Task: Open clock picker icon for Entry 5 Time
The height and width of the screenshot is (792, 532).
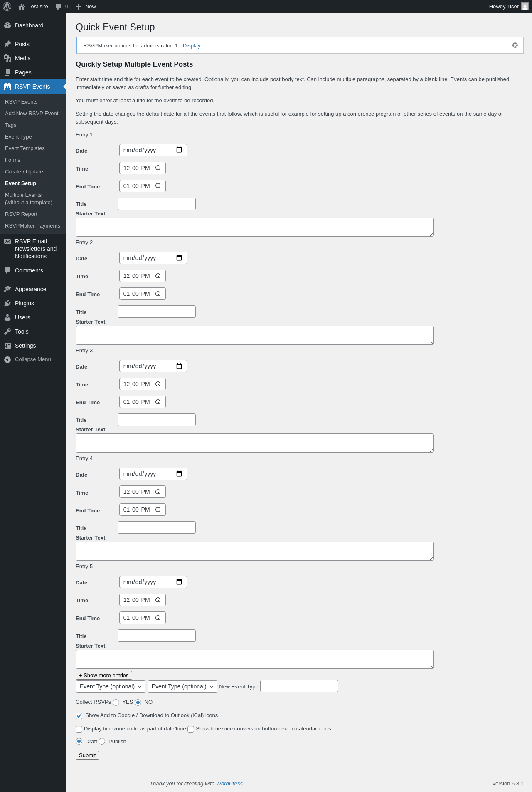Action: point(158,600)
